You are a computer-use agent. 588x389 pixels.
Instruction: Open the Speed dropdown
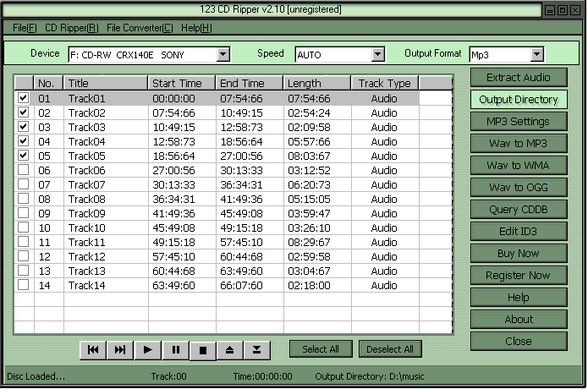[x=378, y=55]
